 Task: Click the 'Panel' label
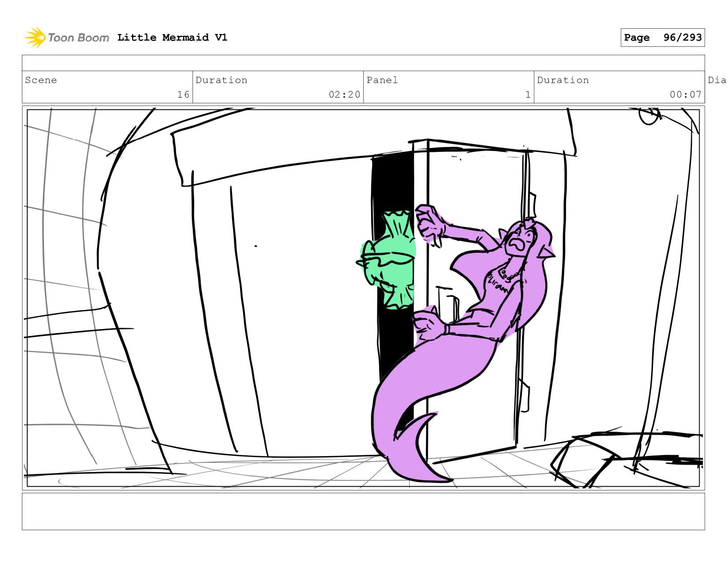(x=382, y=80)
